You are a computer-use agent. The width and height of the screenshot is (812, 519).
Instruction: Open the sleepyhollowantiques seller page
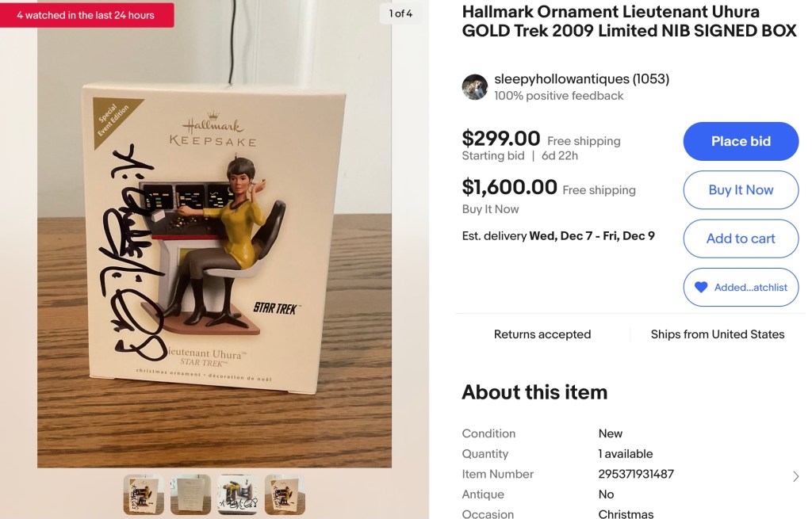pos(561,79)
